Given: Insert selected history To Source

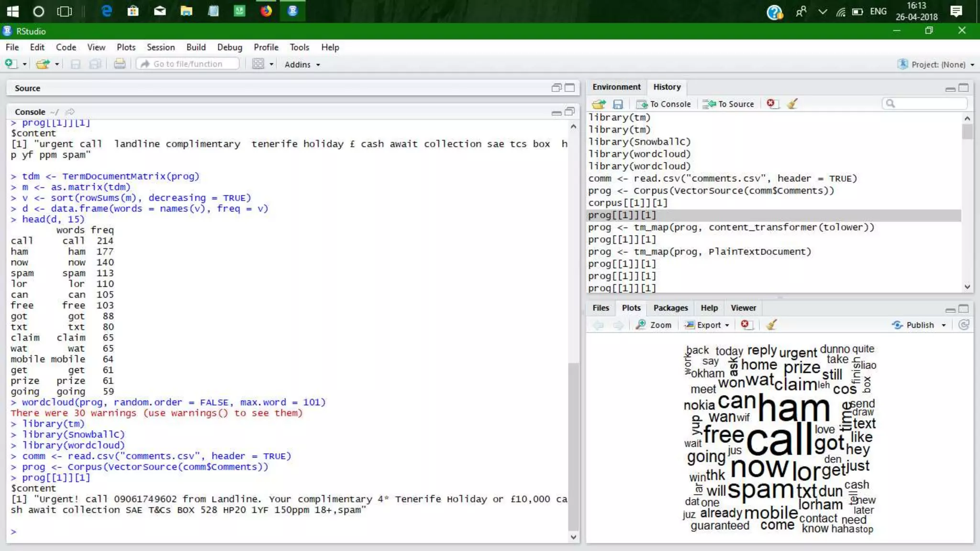Looking at the screenshot, I should [x=728, y=104].
